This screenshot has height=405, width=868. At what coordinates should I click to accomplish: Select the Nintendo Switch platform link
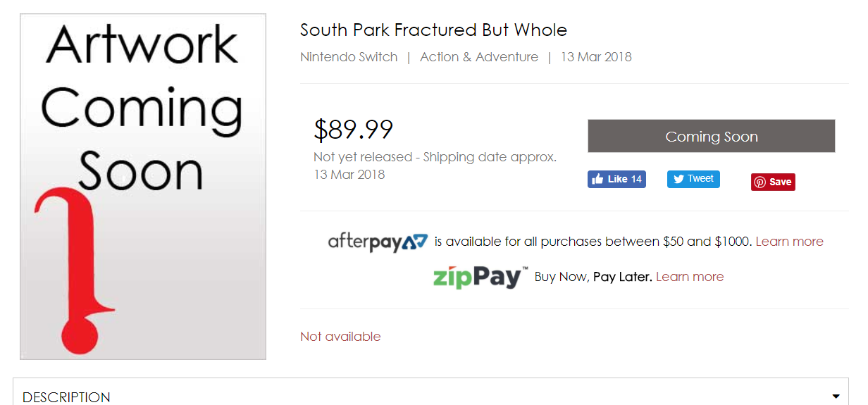click(x=349, y=57)
